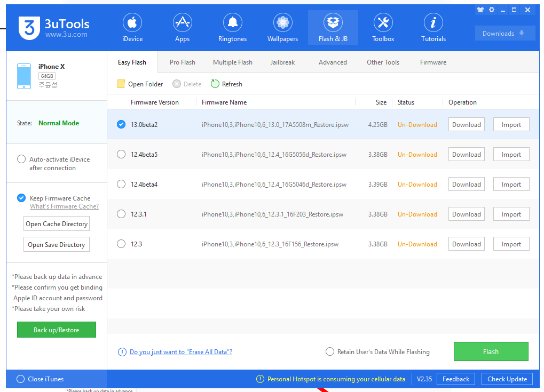
Task: Open Save Directory
Action: tap(57, 244)
